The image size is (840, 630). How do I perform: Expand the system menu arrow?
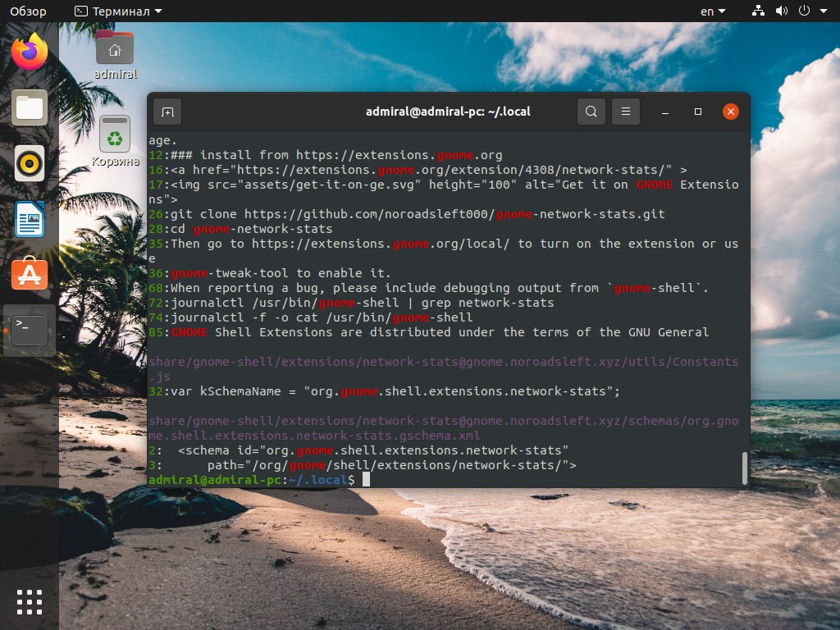(x=824, y=11)
